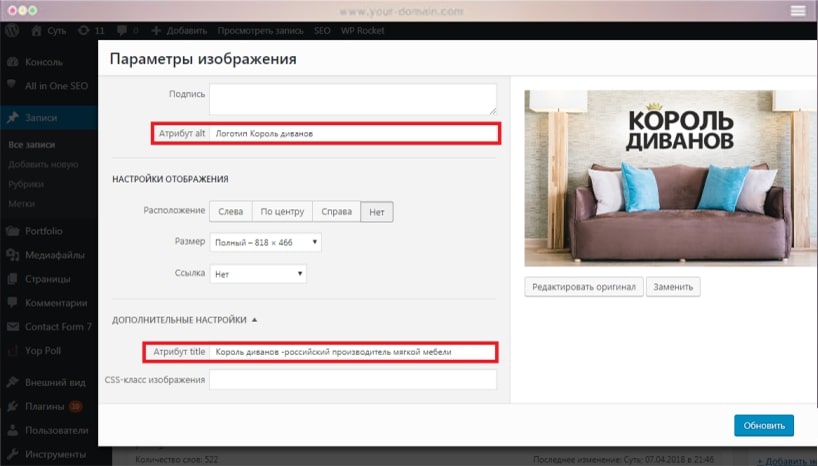Click the Комментарии bubble icon in sidebar
This screenshot has height=466, width=818.
coord(13,303)
